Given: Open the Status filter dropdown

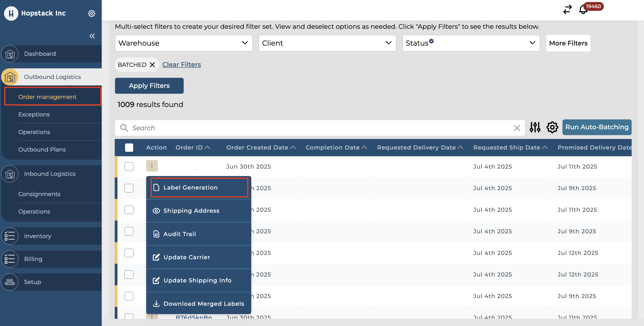Looking at the screenshot, I should (x=471, y=43).
